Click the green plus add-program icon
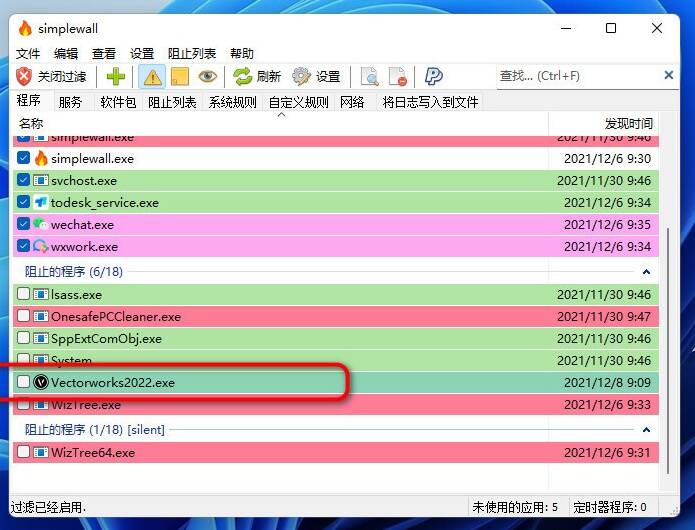This screenshot has height=530, width=695. coord(116,76)
